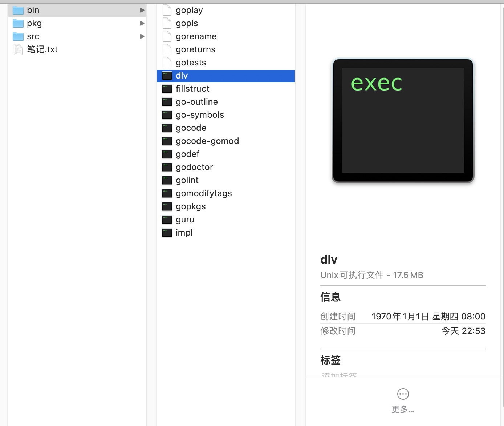Image resolution: width=504 pixels, height=426 pixels.
Task: Select the fillstruct executable
Action: [x=192, y=89]
